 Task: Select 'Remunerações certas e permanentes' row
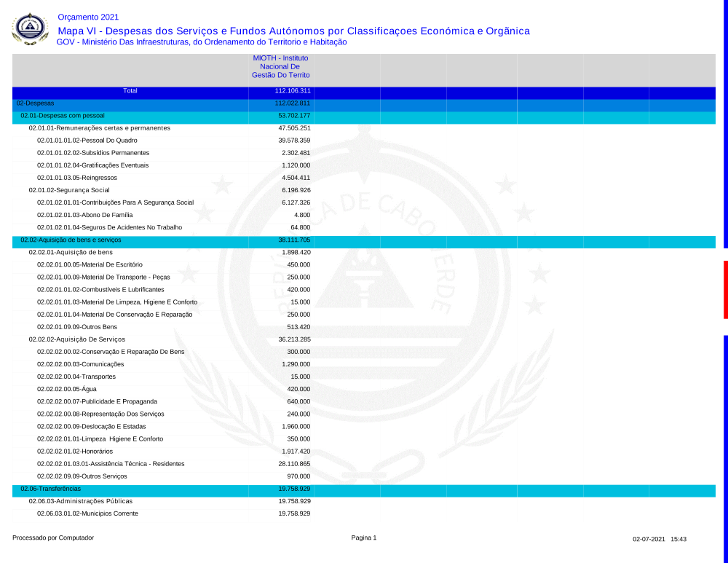[x=99, y=128]
